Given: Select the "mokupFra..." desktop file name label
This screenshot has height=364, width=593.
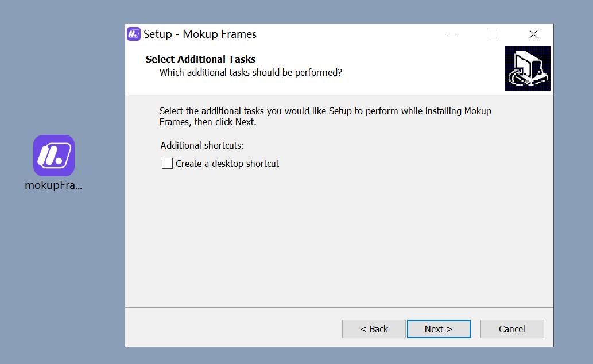Looking at the screenshot, I should [x=54, y=185].
